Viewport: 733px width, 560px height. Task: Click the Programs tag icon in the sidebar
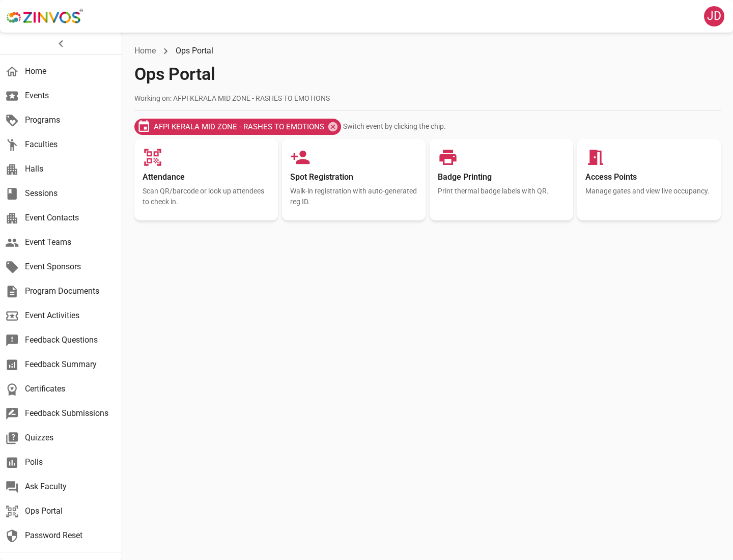[12, 120]
